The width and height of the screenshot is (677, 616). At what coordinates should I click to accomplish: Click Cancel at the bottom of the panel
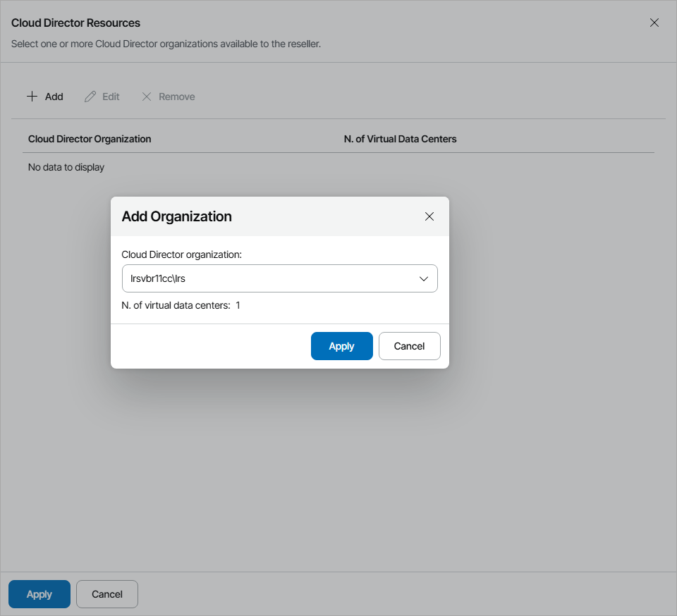(x=106, y=594)
